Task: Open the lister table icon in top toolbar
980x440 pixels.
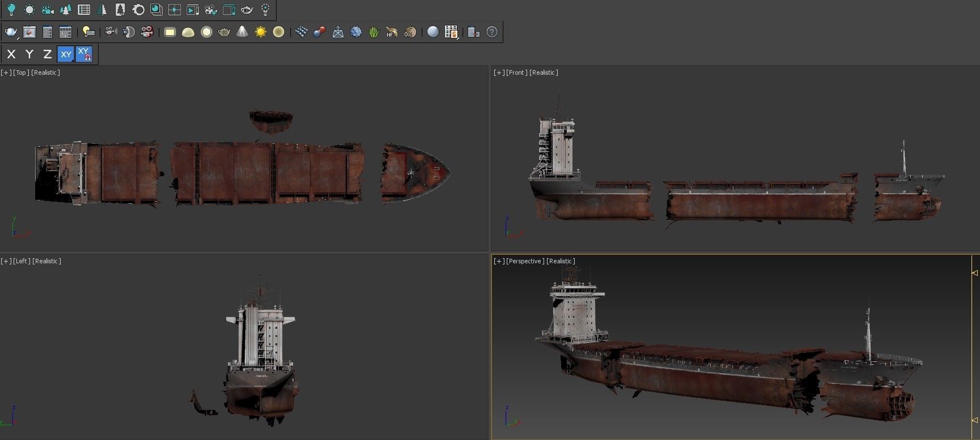Action: pos(84,10)
